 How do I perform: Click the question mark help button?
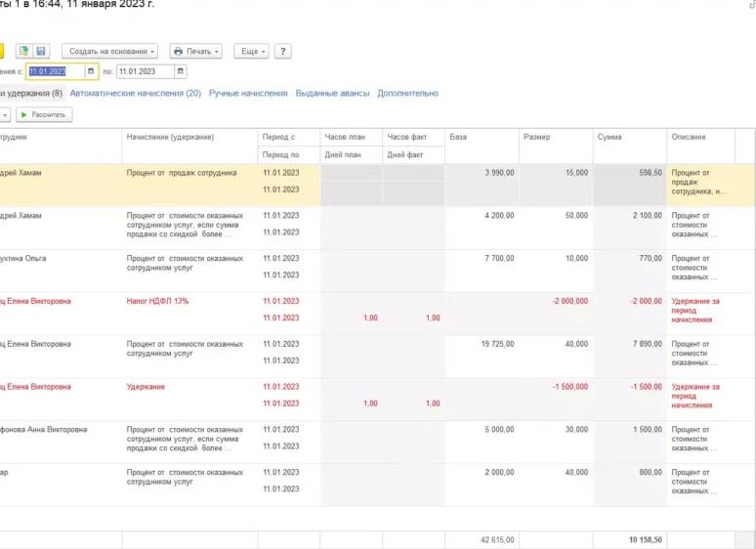pyautogui.click(x=282, y=51)
